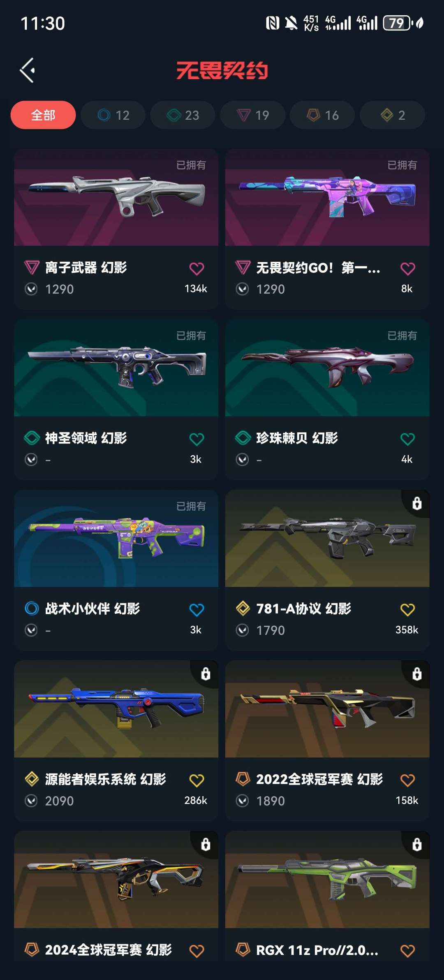Screen dimensions: 444x980
Task: Tap the 无畏契约 logo title
Action: 222,70
